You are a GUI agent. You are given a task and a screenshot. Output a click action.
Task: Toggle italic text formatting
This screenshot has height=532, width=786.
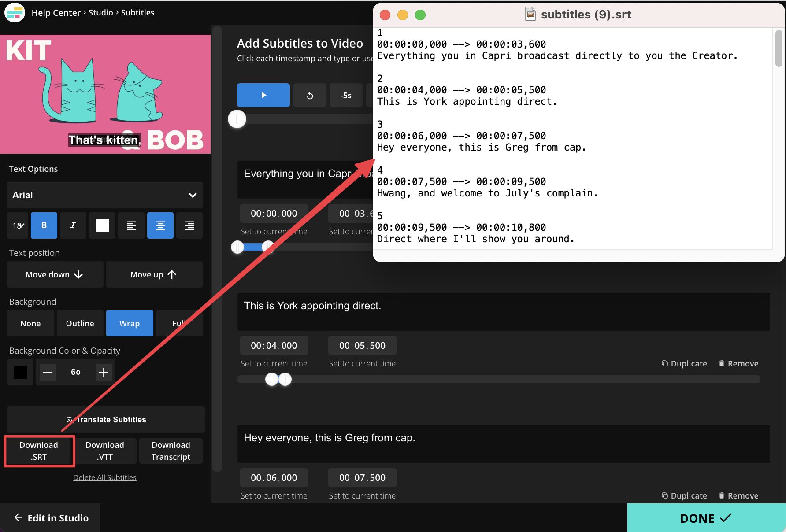(73, 225)
